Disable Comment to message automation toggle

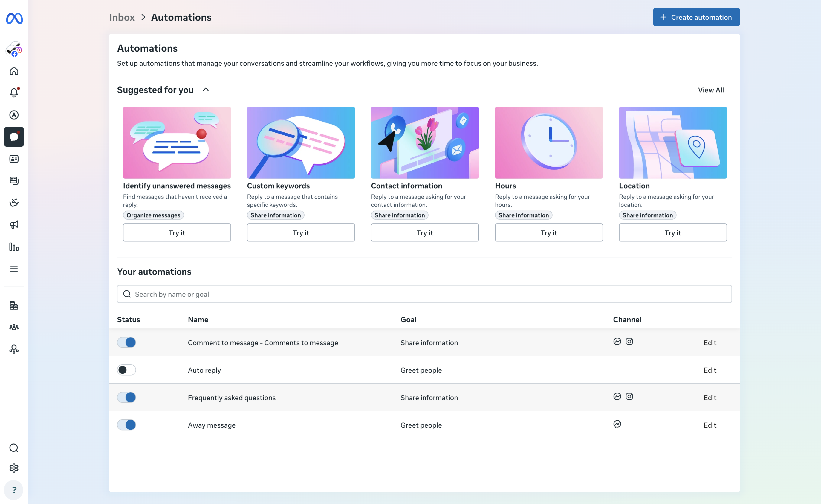pos(126,342)
